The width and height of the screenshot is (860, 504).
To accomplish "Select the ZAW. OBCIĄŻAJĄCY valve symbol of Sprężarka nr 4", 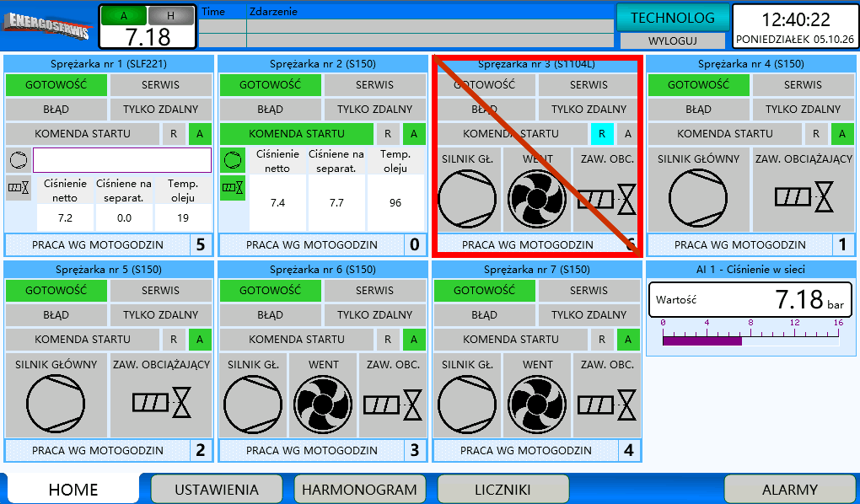I will pos(804,197).
